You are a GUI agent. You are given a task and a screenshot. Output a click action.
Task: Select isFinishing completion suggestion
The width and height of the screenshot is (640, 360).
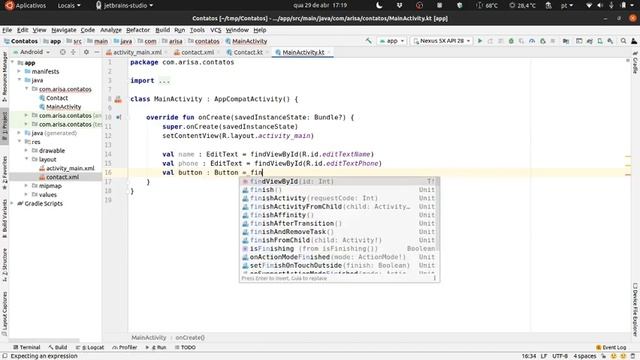click(339, 249)
